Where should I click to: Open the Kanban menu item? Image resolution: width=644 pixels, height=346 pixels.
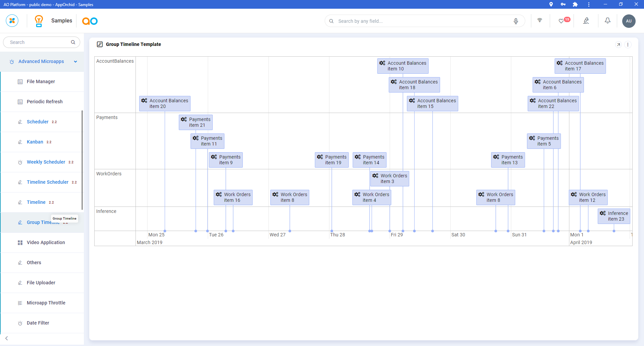(35, 142)
